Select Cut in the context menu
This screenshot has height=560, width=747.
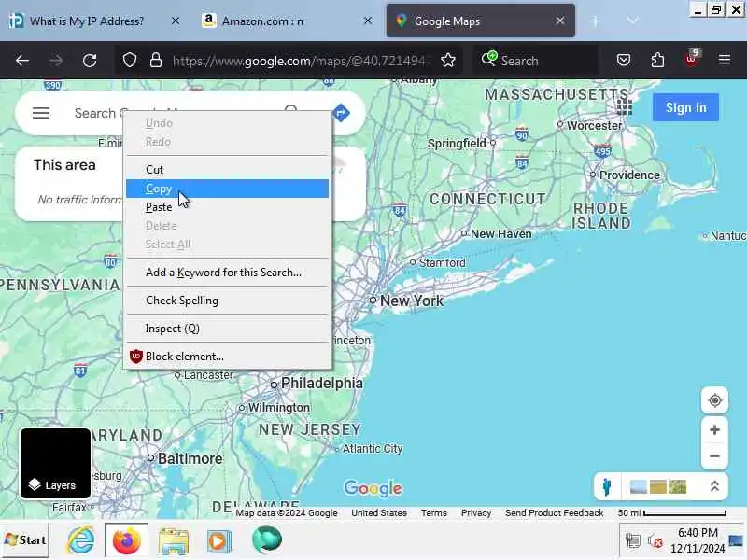pos(228,170)
